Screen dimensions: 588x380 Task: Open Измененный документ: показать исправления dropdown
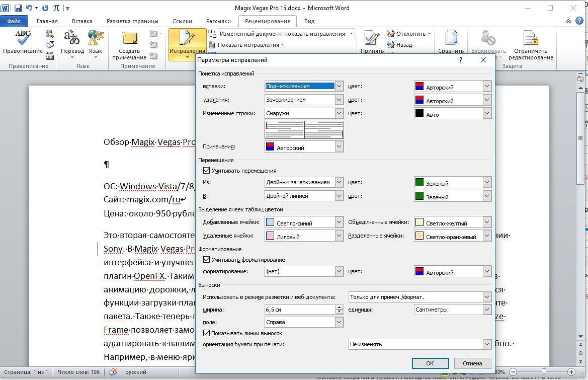click(286, 34)
